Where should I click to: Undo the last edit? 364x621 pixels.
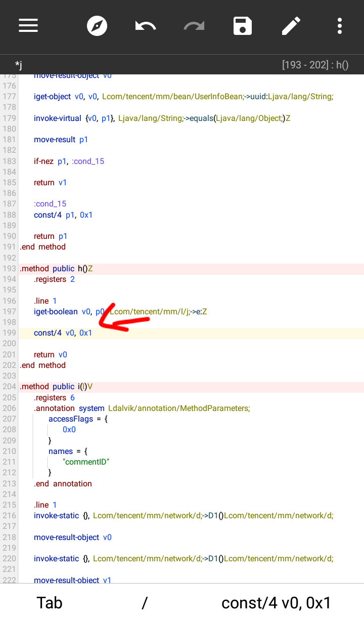point(146,26)
